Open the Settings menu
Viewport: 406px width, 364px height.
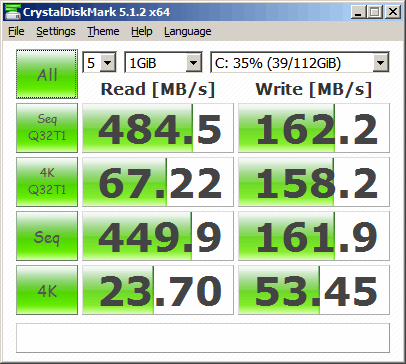(x=56, y=31)
